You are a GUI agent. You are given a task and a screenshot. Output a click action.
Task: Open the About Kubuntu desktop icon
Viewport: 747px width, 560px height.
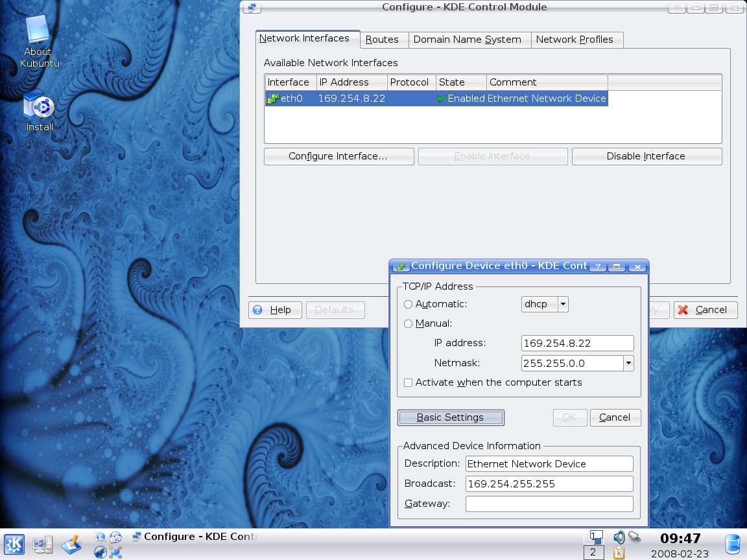pyautogui.click(x=39, y=41)
